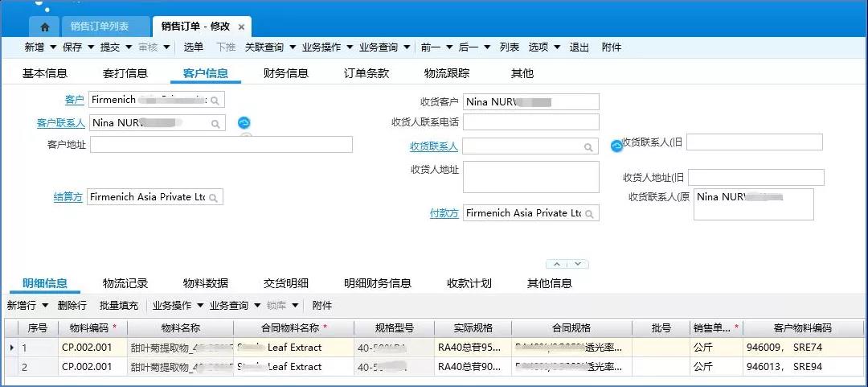Screen dimensions: 868x387
Task: Click the 收货客户 input field
Action: 531,102
